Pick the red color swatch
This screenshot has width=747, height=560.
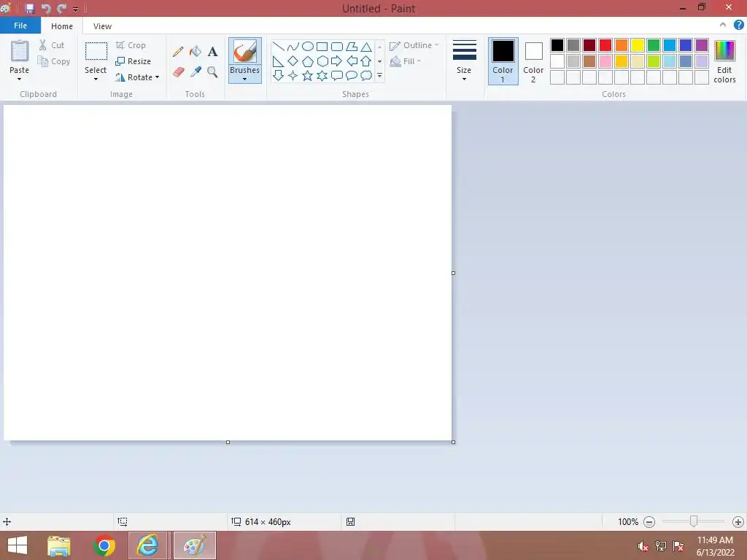tap(605, 45)
